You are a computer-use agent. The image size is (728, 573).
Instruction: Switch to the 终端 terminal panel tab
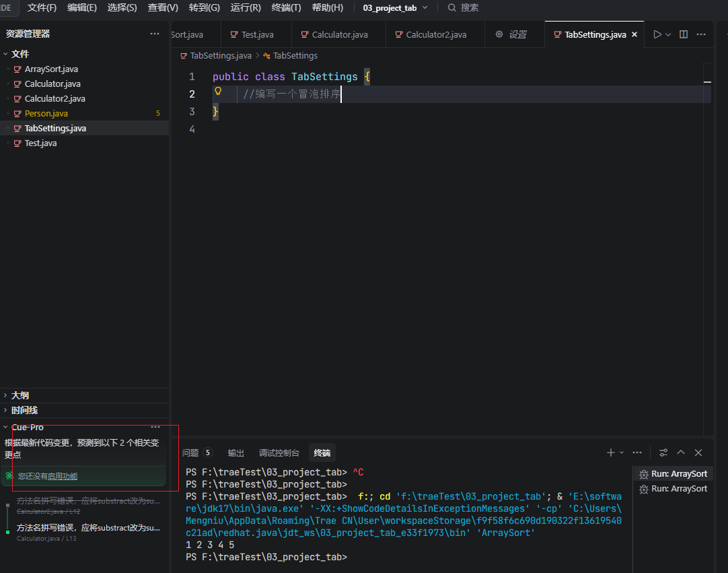click(x=322, y=452)
